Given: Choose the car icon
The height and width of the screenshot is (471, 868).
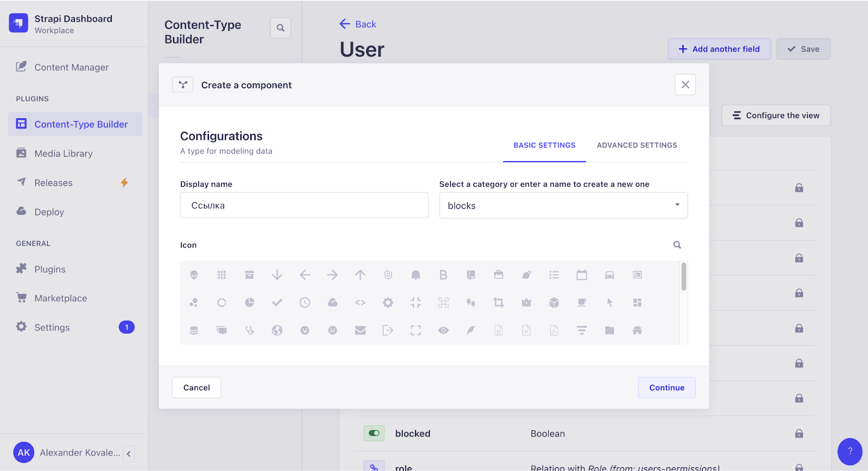Looking at the screenshot, I should pos(610,275).
